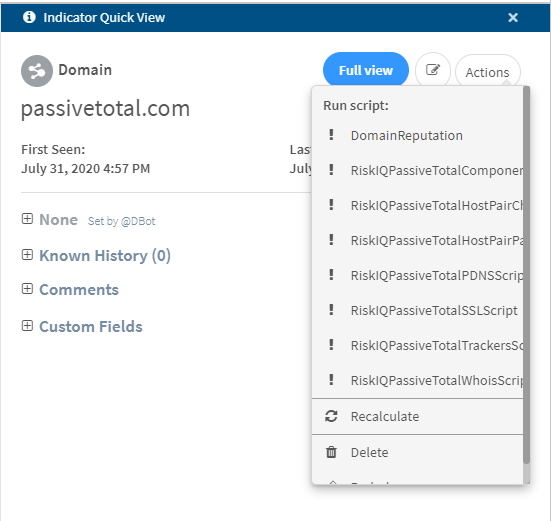
Task: Click exclamation icon beside RiskIQPassiveTotalHostPairPa entry
Action: 331,240
